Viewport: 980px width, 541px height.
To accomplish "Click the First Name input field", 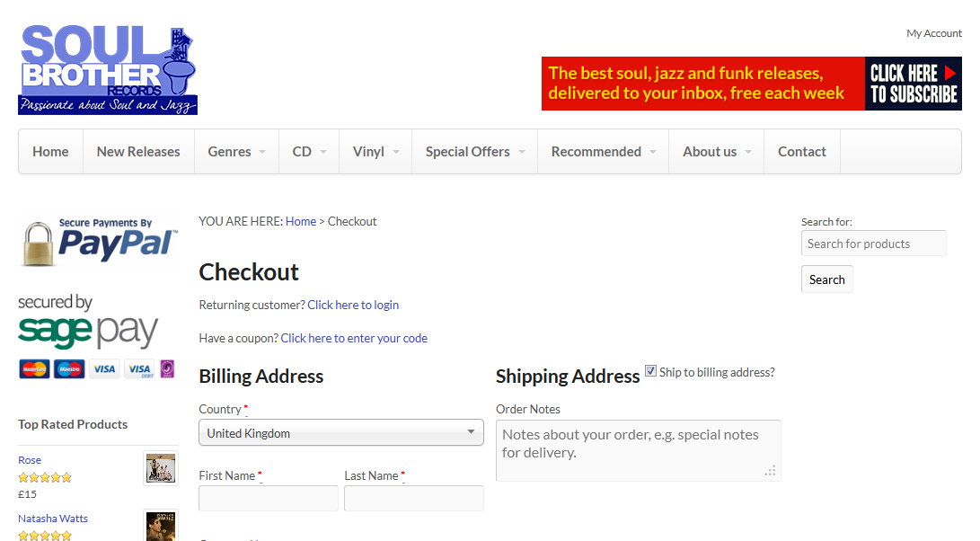I will (269, 499).
